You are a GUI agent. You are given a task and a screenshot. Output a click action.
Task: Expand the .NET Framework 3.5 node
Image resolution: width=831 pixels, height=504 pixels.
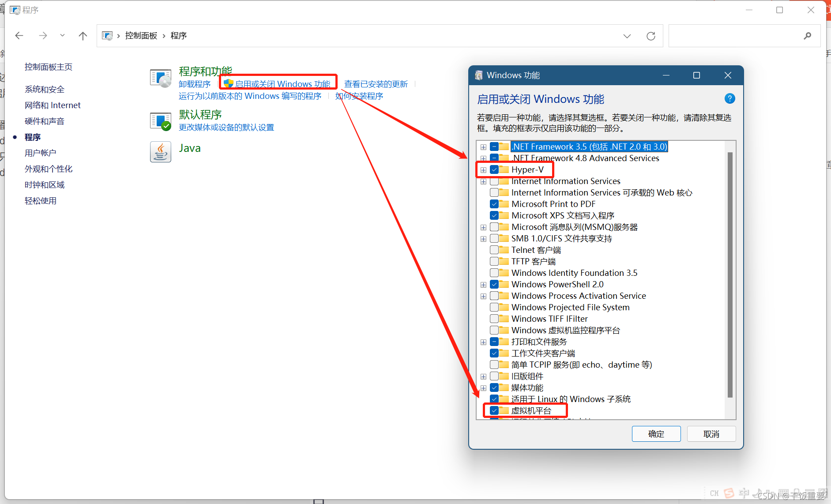tap(483, 147)
